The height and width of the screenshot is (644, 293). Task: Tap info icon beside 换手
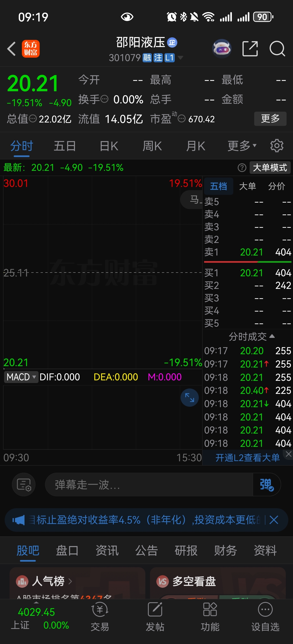(104, 99)
